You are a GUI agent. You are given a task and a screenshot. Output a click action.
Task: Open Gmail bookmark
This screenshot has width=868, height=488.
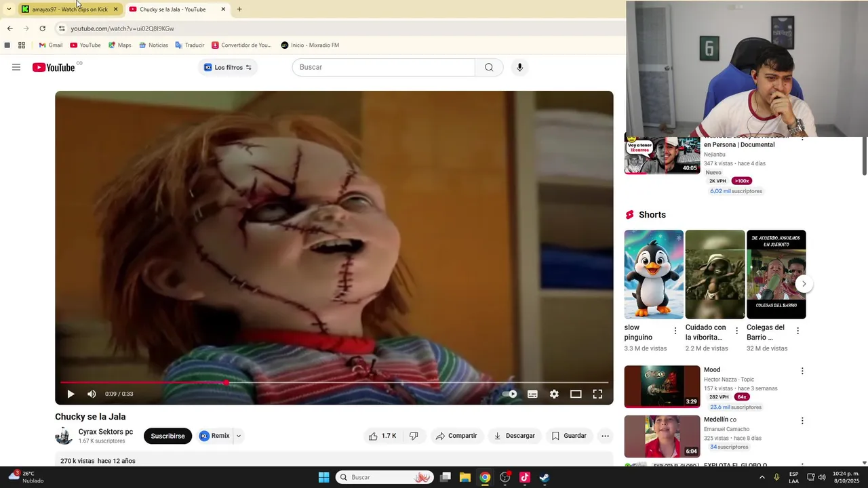[51, 45]
